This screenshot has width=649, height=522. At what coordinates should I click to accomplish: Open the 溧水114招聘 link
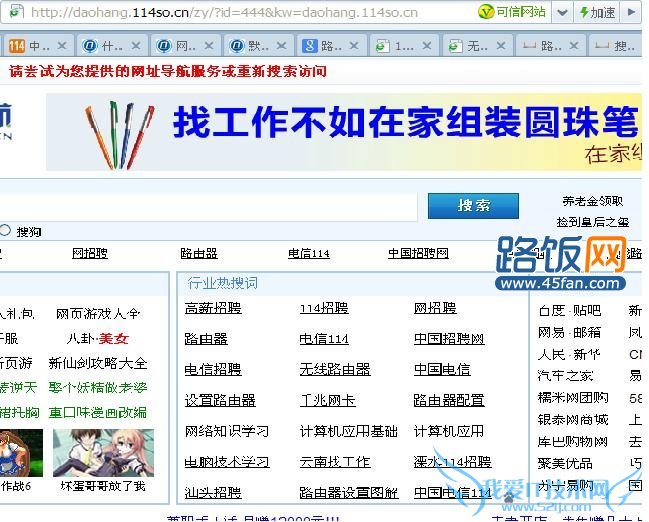click(x=452, y=462)
